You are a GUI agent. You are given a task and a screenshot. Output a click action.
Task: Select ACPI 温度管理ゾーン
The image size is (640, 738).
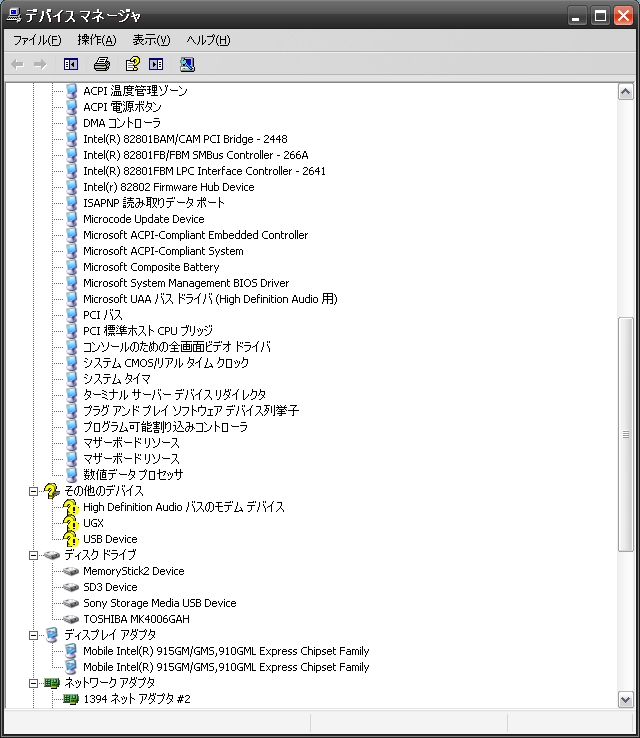point(135,91)
